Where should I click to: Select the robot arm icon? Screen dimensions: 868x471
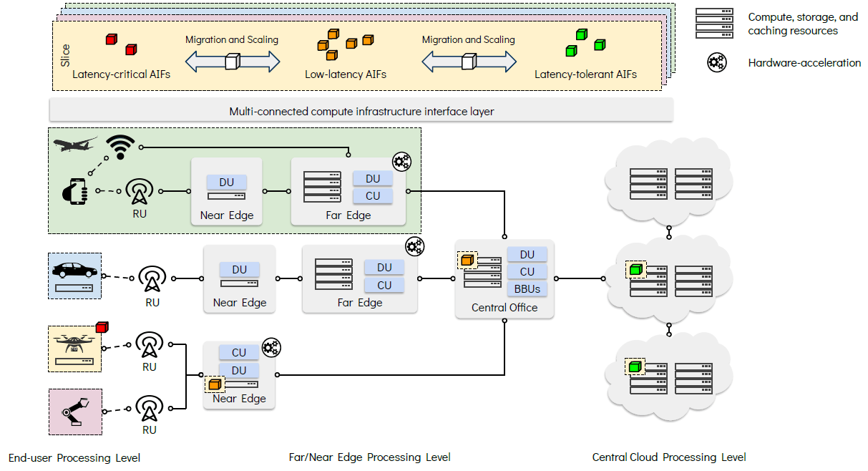[74, 413]
